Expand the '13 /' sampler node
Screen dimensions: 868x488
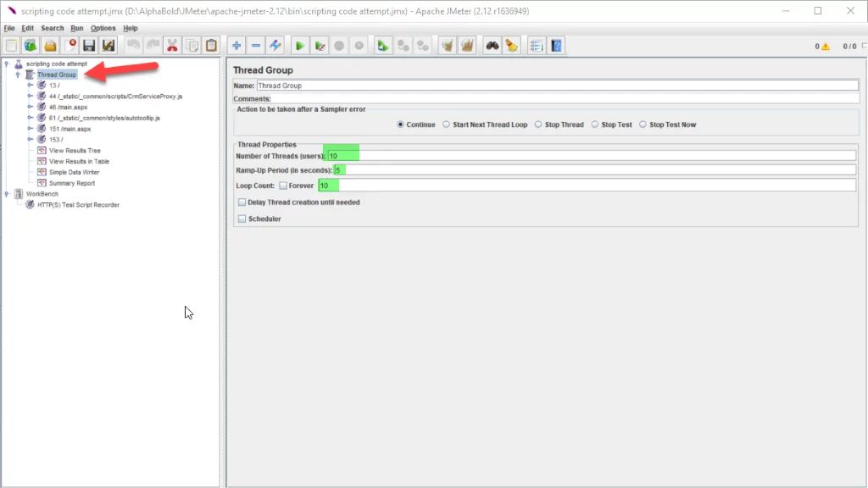click(30, 86)
